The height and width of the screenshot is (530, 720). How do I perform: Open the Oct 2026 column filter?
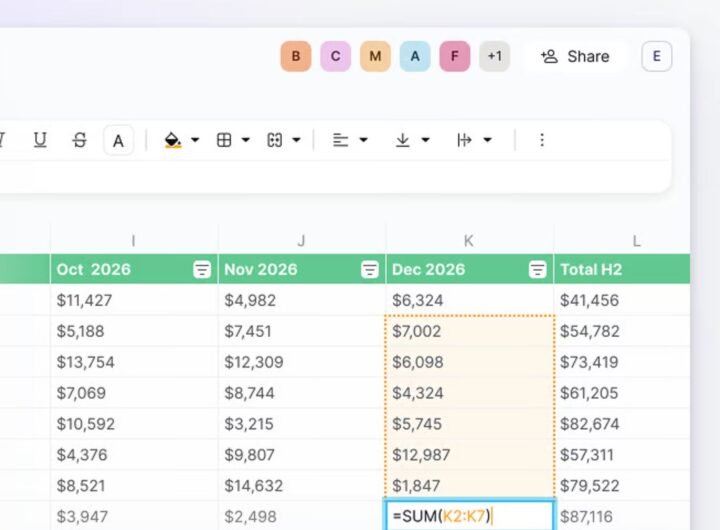click(202, 269)
